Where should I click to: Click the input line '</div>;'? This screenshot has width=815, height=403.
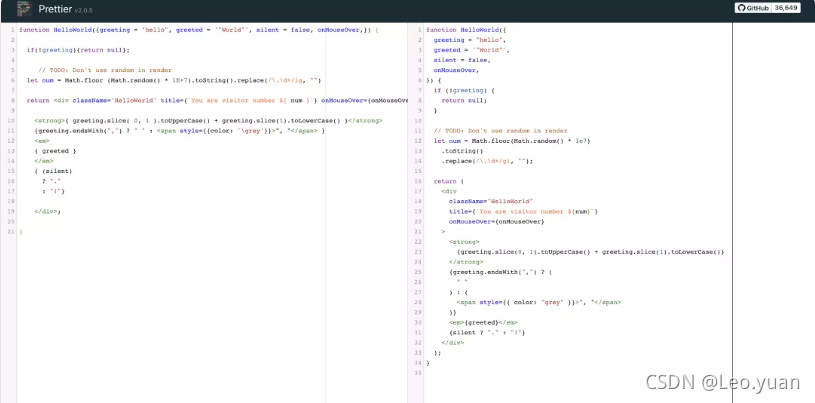48,212
